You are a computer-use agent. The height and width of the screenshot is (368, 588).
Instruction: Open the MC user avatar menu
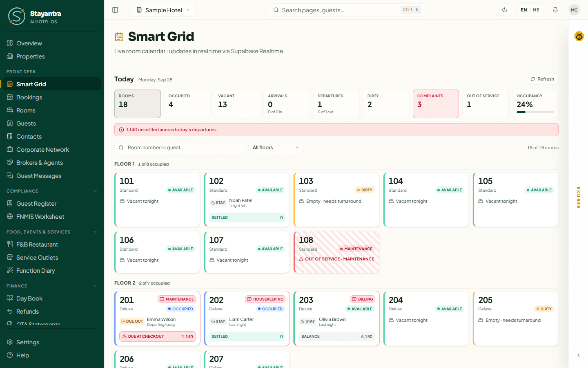pos(574,10)
